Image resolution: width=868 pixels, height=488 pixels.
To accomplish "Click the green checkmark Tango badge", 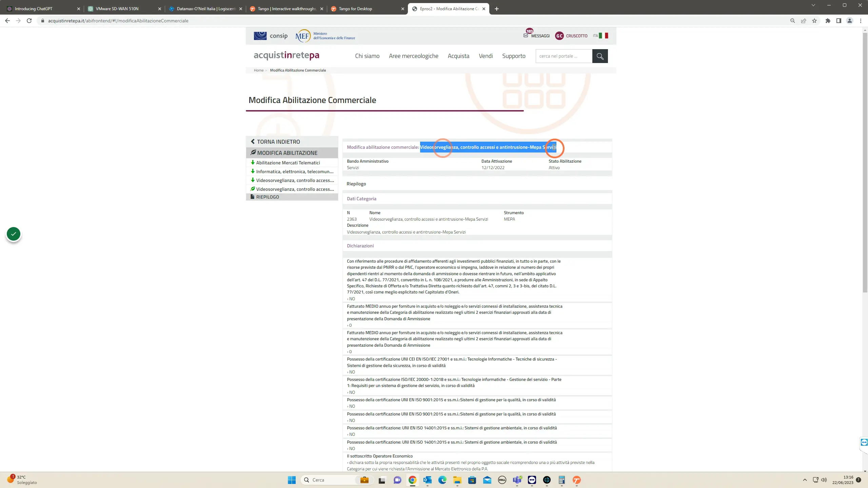I will 14,234.
